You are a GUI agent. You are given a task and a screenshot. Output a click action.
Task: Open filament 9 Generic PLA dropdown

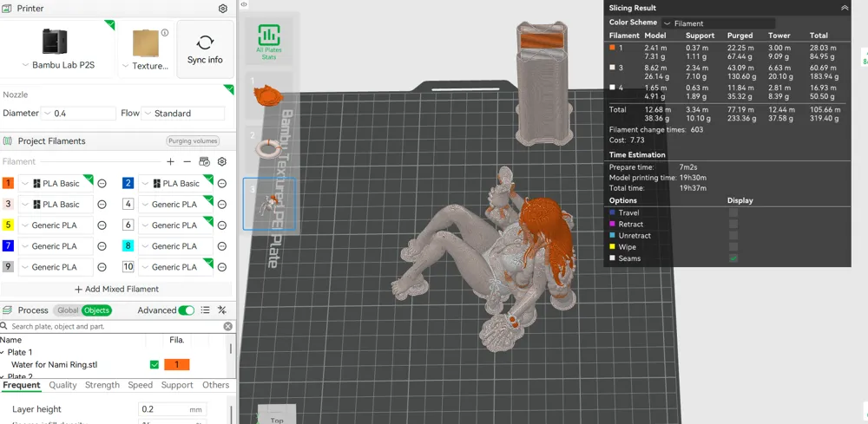(x=56, y=267)
